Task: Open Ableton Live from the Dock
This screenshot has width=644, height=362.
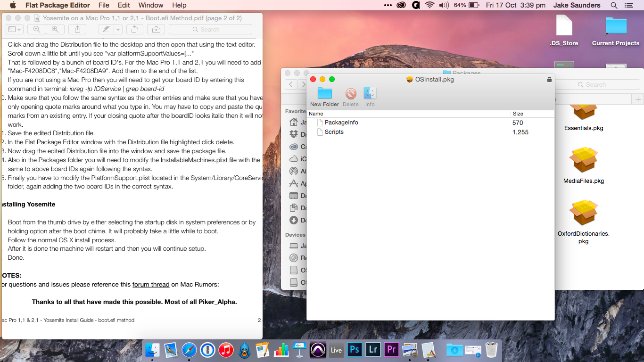Action: click(x=336, y=350)
